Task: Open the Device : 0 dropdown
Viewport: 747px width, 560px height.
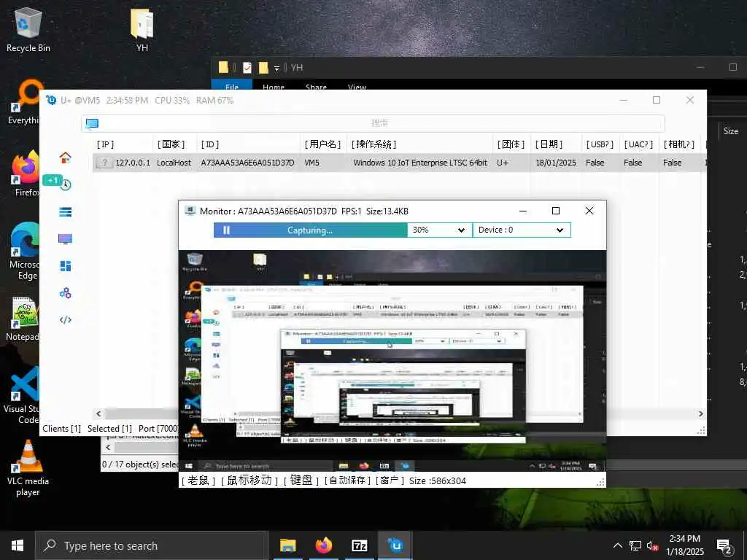Action: (x=522, y=230)
